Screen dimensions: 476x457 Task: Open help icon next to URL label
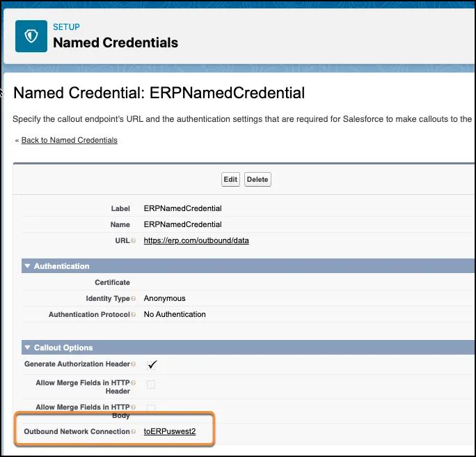click(x=133, y=240)
